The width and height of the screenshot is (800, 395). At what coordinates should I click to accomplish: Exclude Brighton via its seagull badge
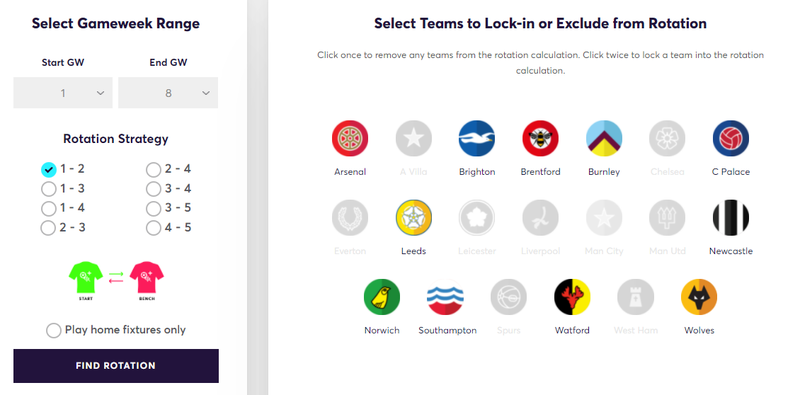click(477, 138)
